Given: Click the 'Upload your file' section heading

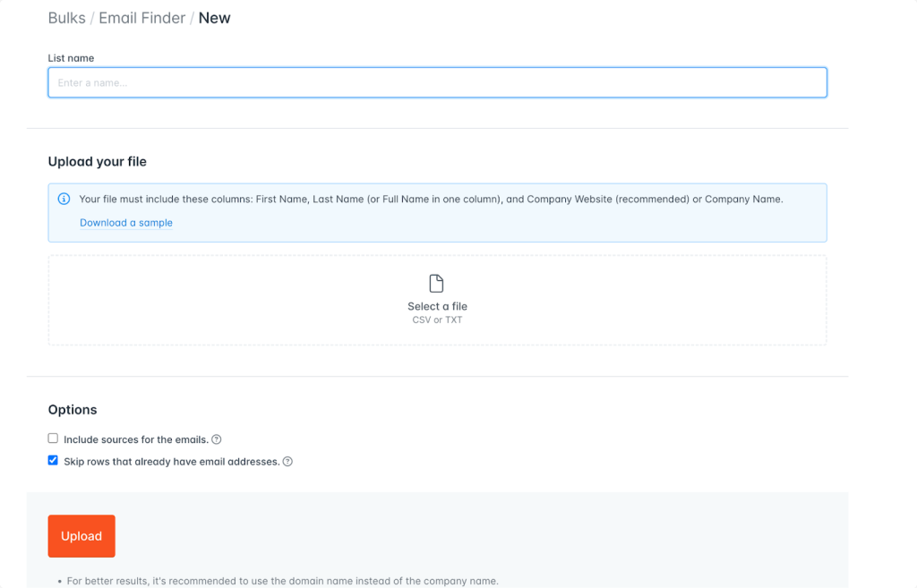Looking at the screenshot, I should (x=97, y=162).
